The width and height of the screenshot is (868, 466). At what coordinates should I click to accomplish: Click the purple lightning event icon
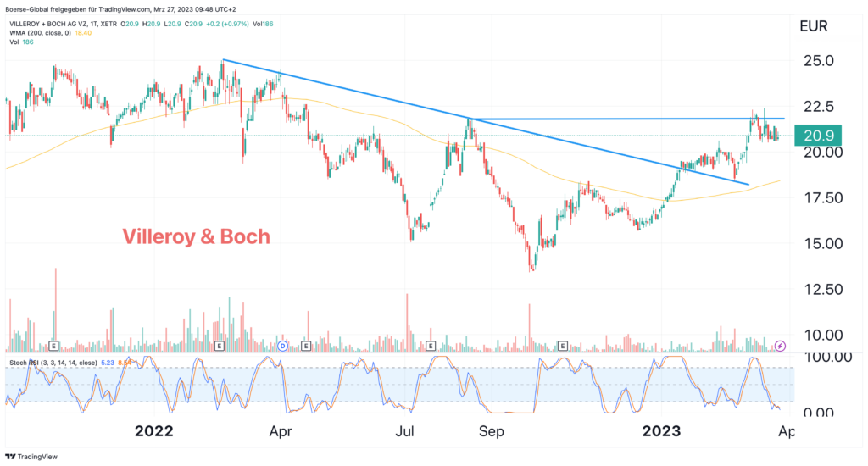[780, 346]
